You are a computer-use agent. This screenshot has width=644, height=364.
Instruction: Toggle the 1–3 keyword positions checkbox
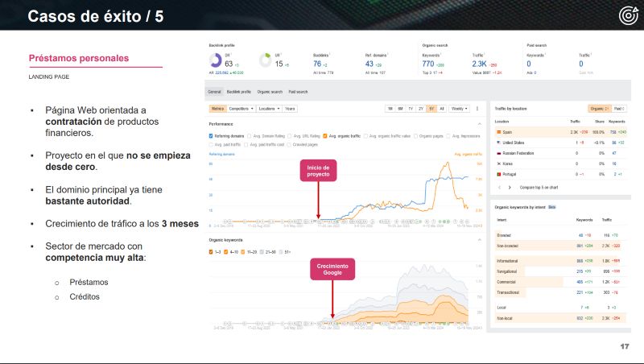tap(212, 251)
